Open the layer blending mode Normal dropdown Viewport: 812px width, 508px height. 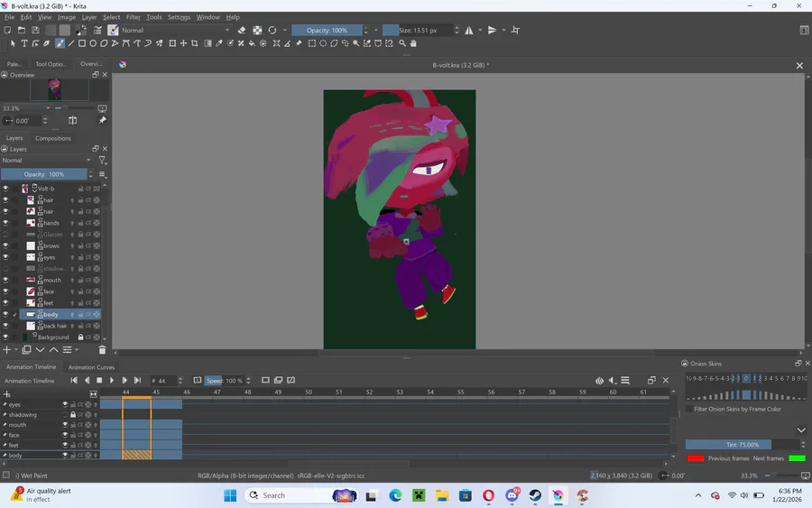point(46,161)
